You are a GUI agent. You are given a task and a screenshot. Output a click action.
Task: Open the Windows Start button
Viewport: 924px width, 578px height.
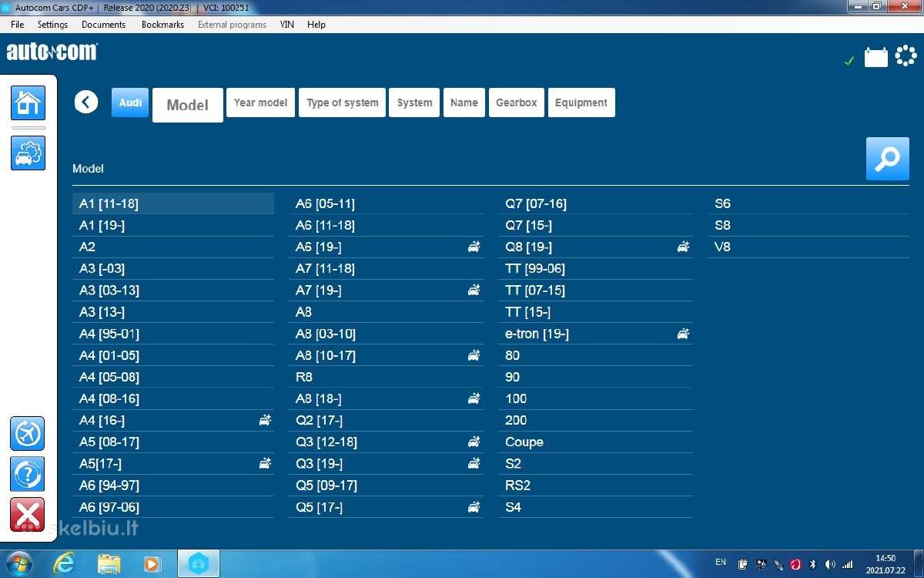pyautogui.click(x=18, y=563)
